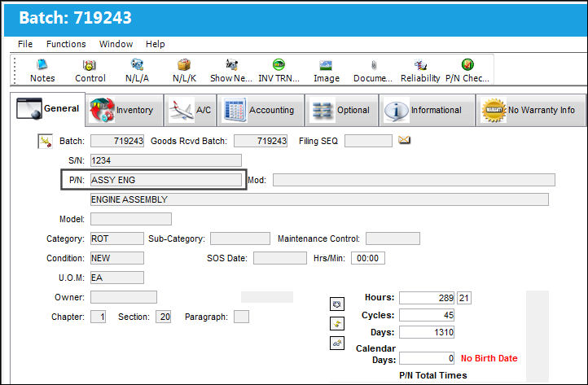The image size is (588, 385).
Task: Click the S/N field containing 1234
Action: (x=166, y=160)
